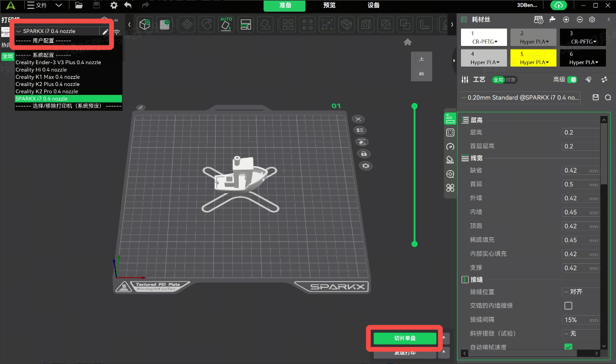Switch to the 设备 tab
616x364 pixels.
click(x=374, y=5)
